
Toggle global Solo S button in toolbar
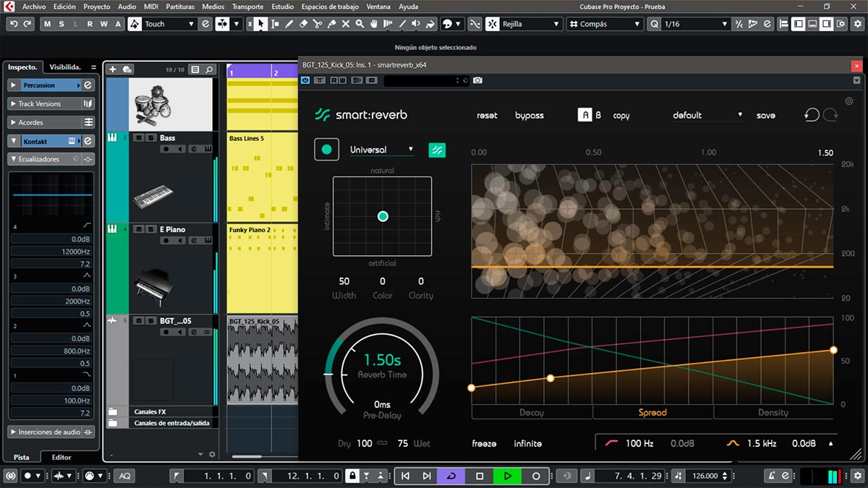[x=62, y=24]
